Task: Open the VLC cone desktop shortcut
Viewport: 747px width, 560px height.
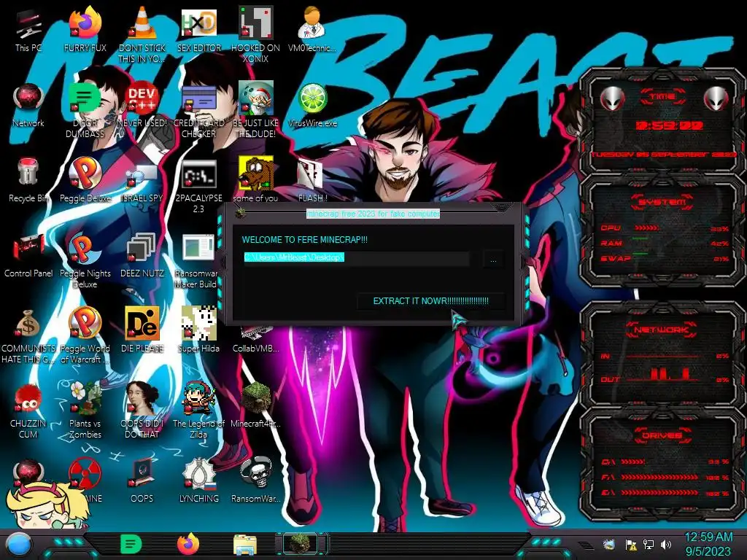Action: coord(142,36)
